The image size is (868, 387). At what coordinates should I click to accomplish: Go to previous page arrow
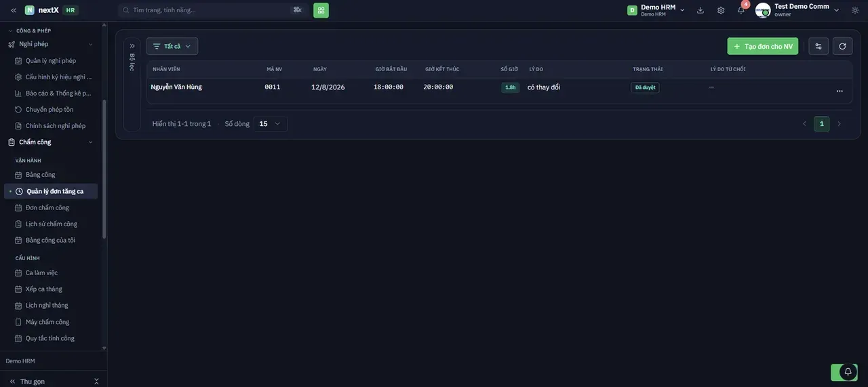[x=805, y=124]
